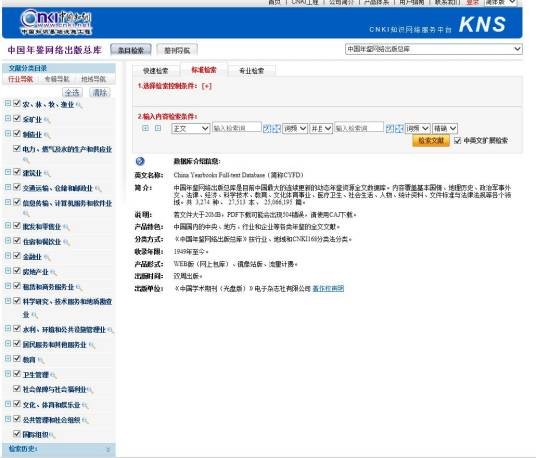Click the search icon beside 社会保障与社会福利业
This screenshot has width=536, height=458.
(90, 390)
